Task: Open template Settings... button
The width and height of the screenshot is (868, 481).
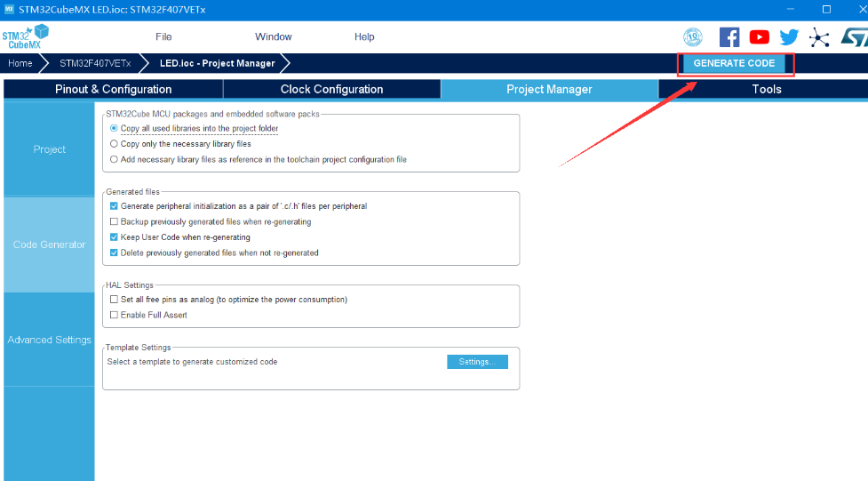Action: (477, 362)
